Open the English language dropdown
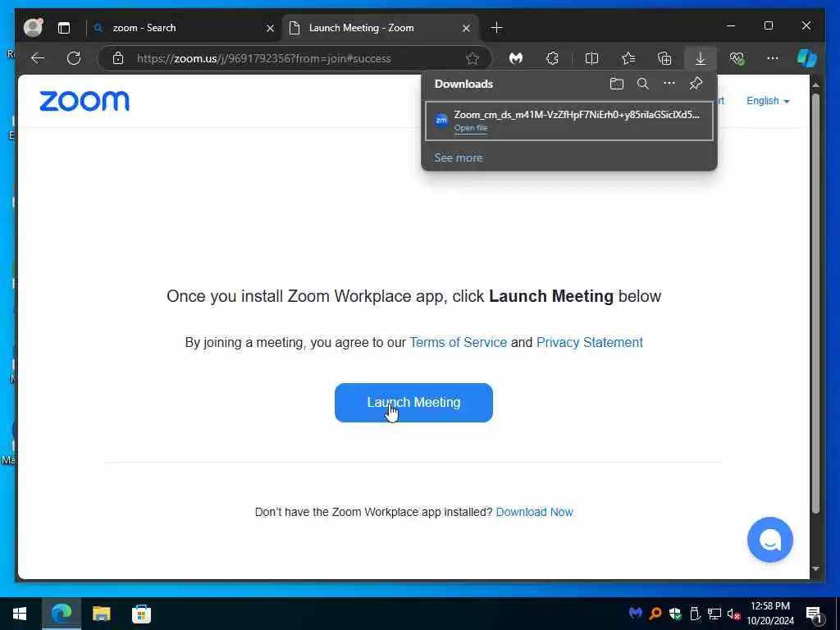This screenshot has height=630, width=840. click(768, 101)
